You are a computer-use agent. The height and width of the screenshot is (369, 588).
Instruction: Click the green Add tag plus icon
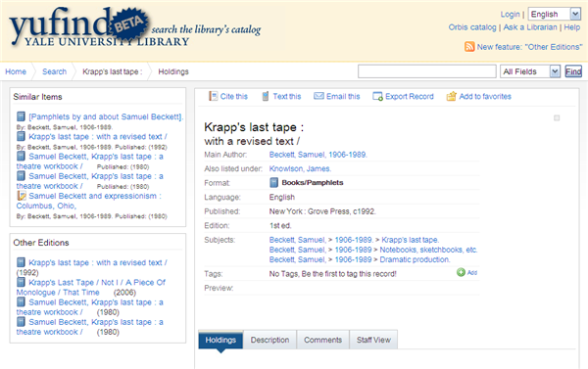(461, 272)
